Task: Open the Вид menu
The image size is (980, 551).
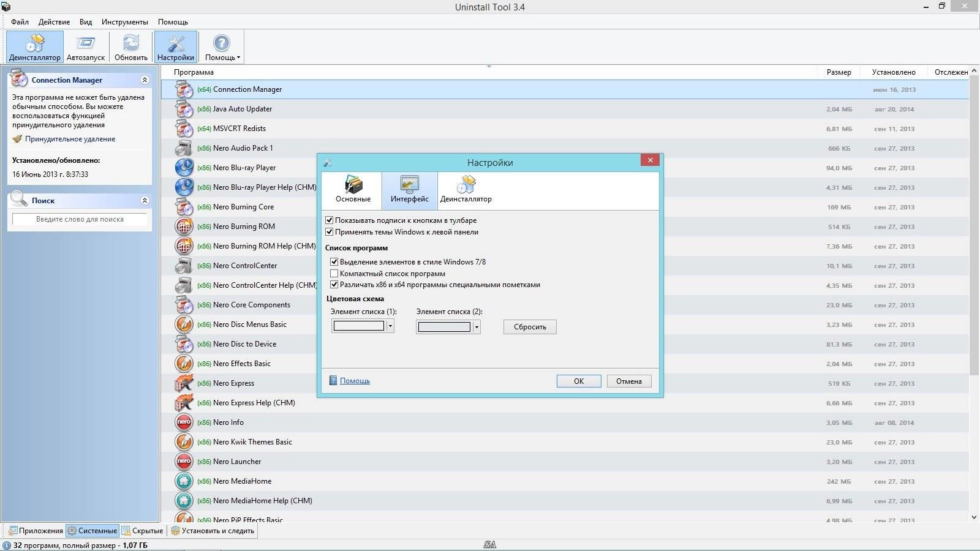Action: (x=86, y=22)
